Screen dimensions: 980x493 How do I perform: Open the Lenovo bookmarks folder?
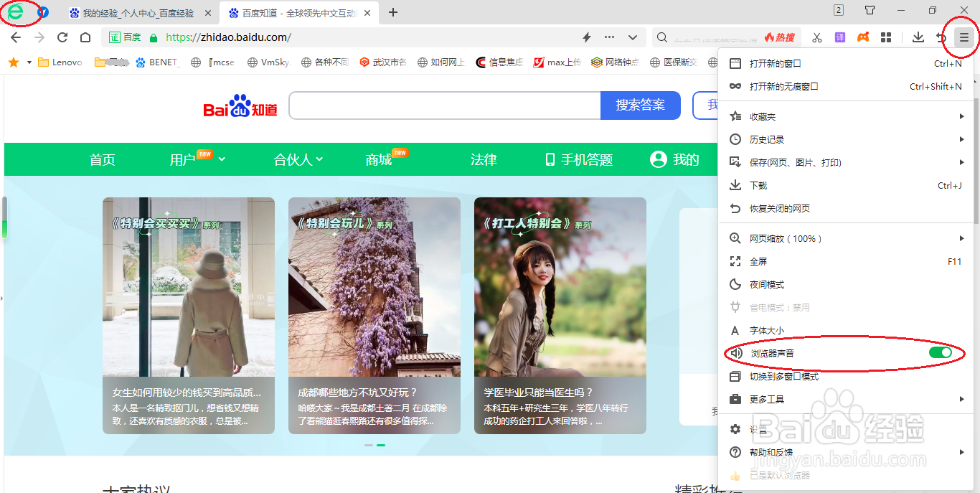[x=60, y=62]
